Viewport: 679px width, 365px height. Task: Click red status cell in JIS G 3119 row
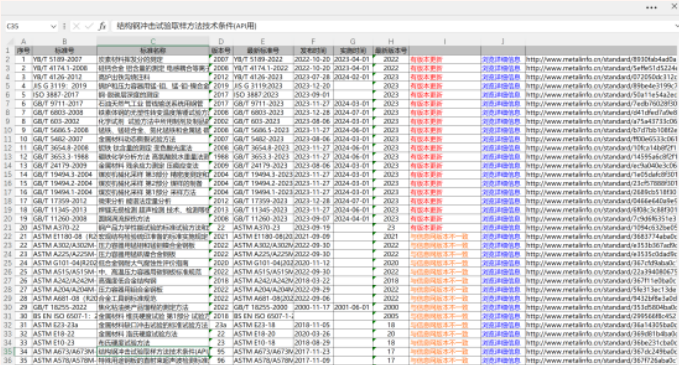tap(445, 86)
